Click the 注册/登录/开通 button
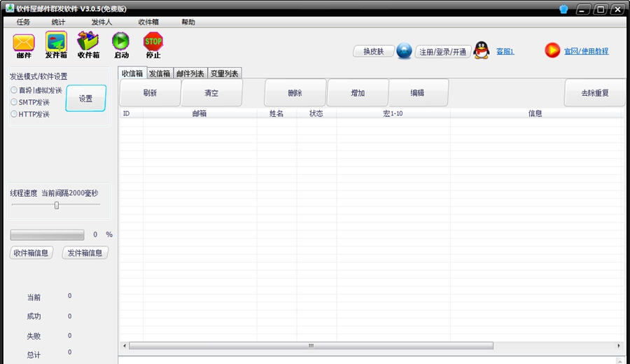Viewport: 630px width, 364px height. tap(443, 51)
